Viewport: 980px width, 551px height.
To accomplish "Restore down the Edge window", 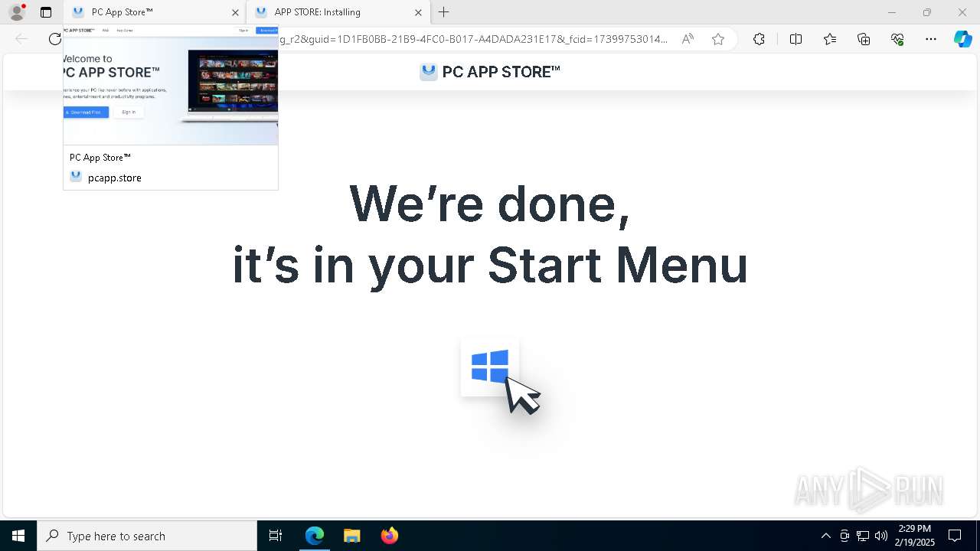I will [x=927, y=12].
